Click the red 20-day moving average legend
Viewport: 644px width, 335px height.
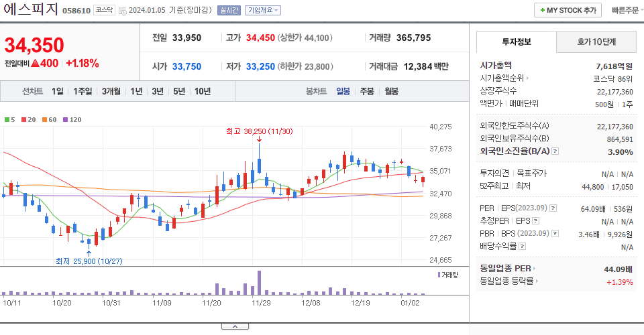click(x=28, y=120)
